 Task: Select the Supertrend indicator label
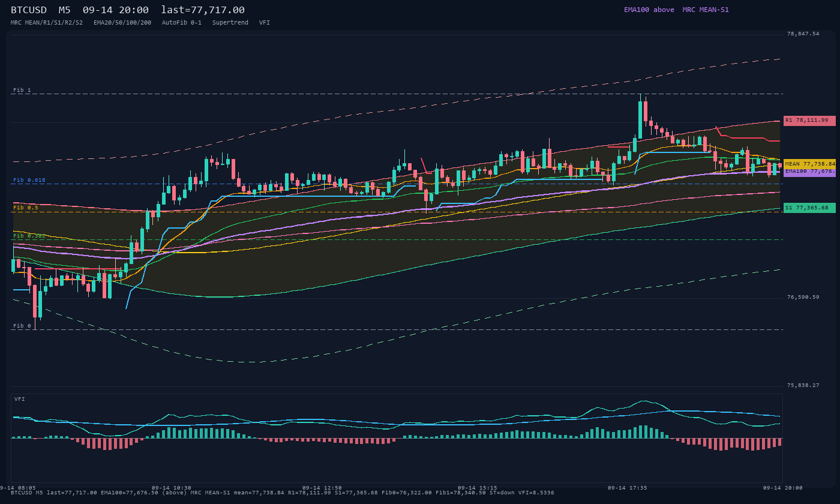(230, 23)
